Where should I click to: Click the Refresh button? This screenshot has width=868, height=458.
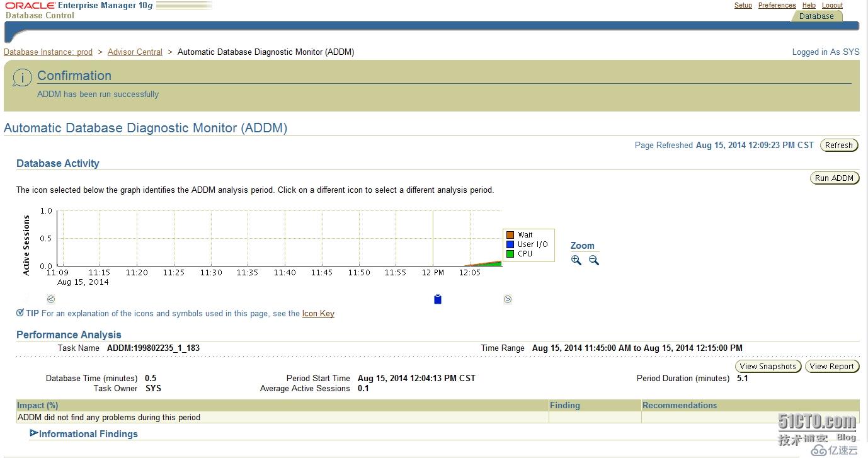point(839,146)
